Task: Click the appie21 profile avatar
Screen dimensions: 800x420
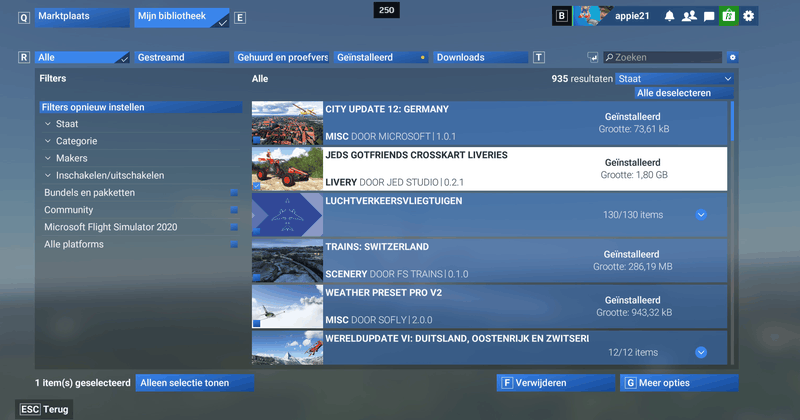Action: 592,16
